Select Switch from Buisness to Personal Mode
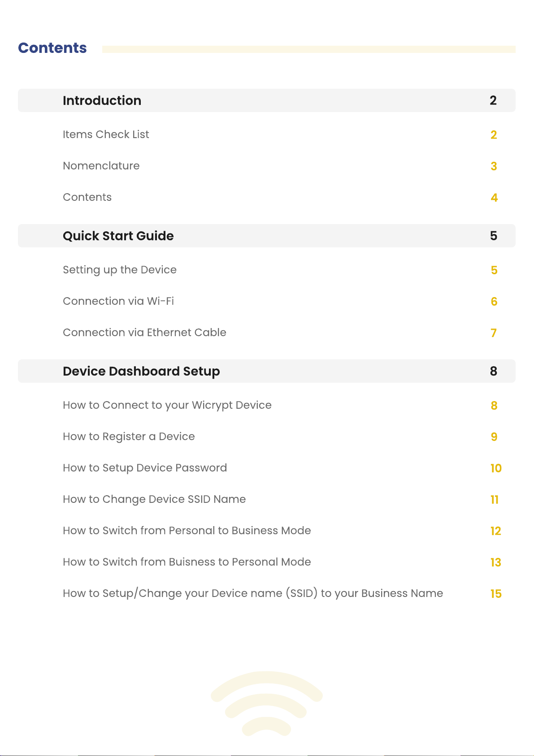534x756 pixels. pos(187,562)
